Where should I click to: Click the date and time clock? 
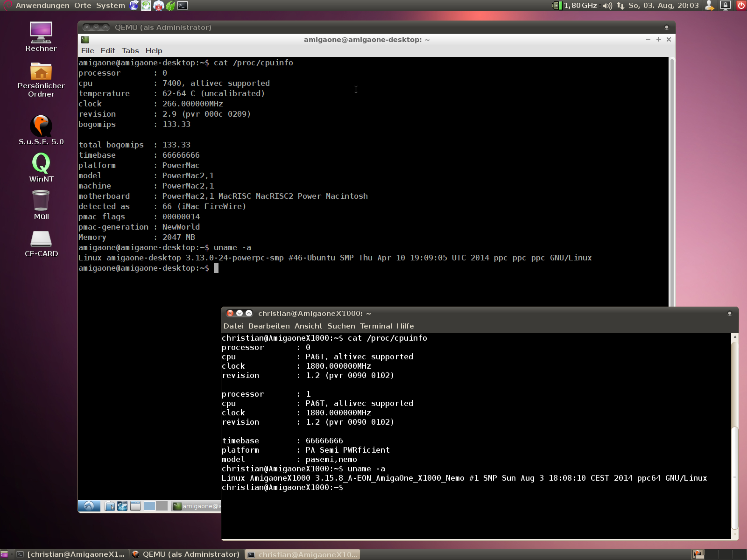click(663, 6)
